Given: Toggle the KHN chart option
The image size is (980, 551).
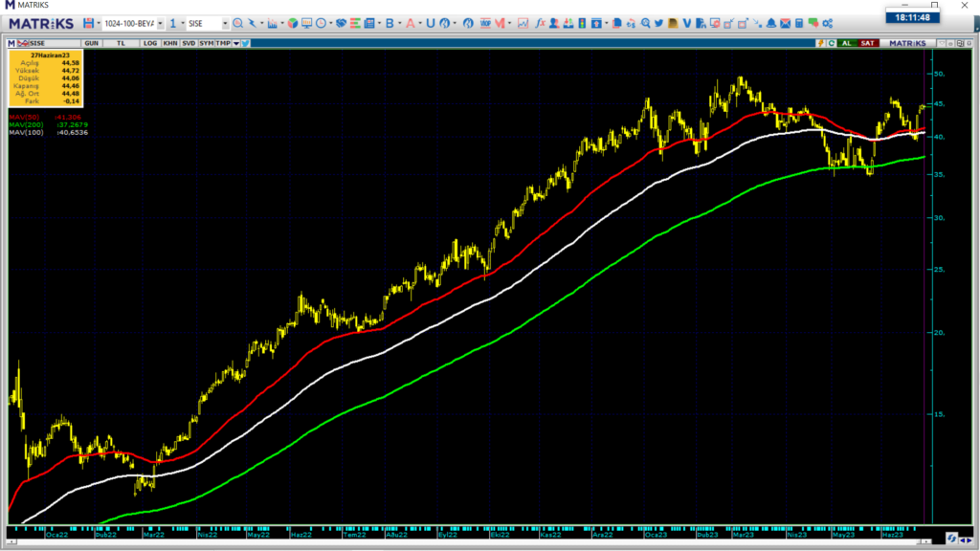Looking at the screenshot, I should click(x=170, y=43).
